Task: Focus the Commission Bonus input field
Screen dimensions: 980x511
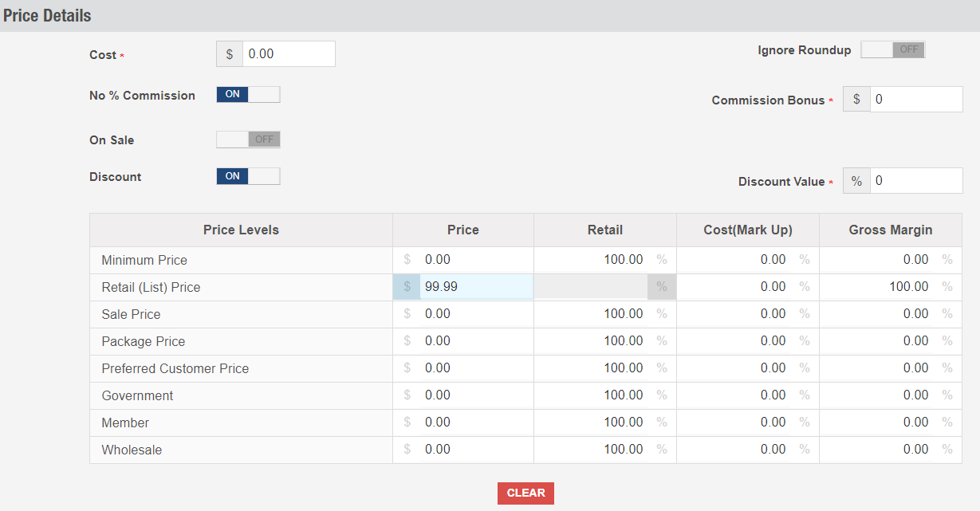Action: click(x=916, y=100)
